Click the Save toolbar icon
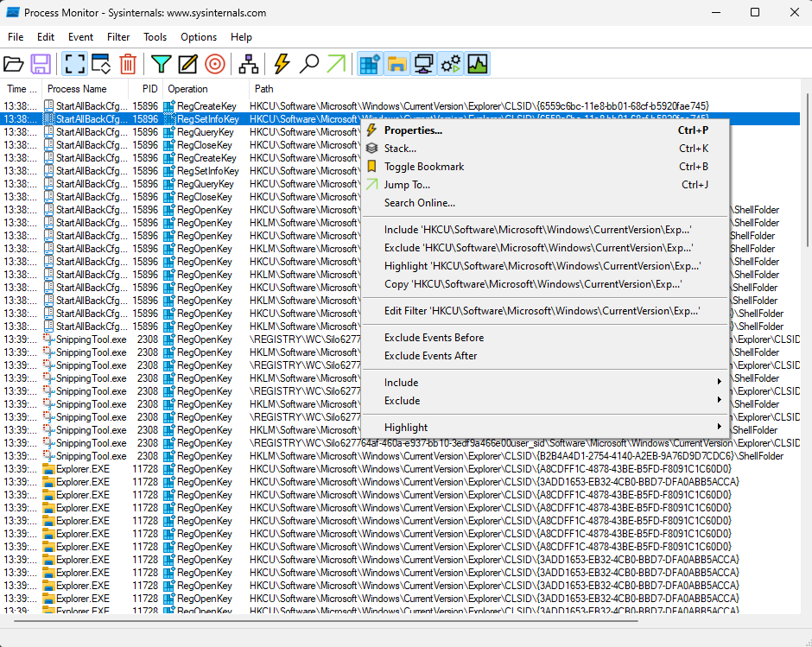This screenshot has width=812, height=647. pos(41,64)
